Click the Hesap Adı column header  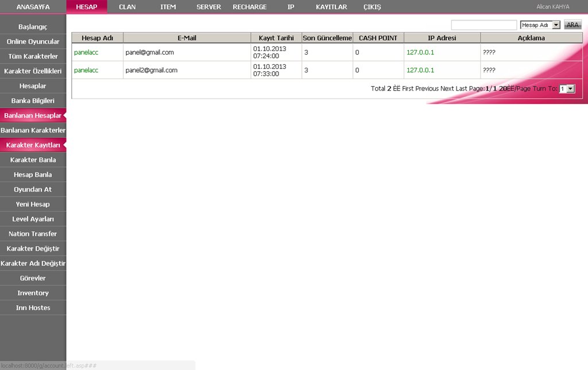pos(98,38)
